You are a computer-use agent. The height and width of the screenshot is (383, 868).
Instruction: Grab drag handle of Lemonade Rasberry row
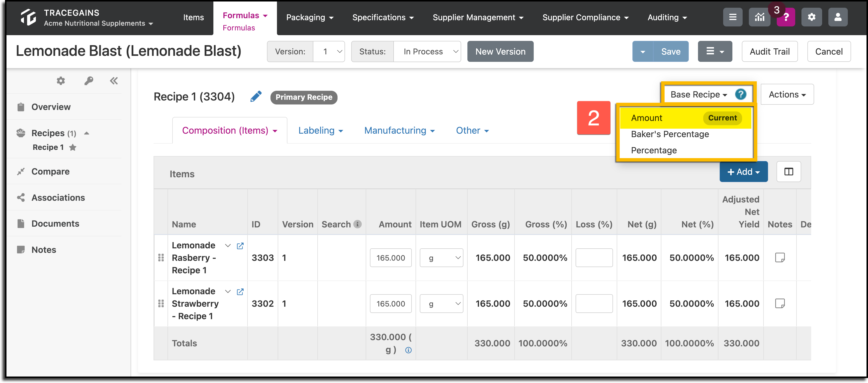coord(161,258)
